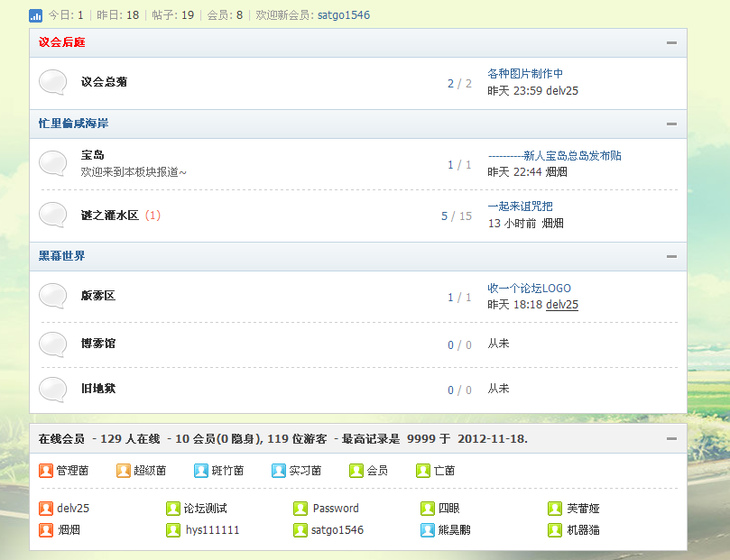Open the 在线会员 heading link
This screenshot has width=730, height=560.
pyautogui.click(x=61, y=439)
